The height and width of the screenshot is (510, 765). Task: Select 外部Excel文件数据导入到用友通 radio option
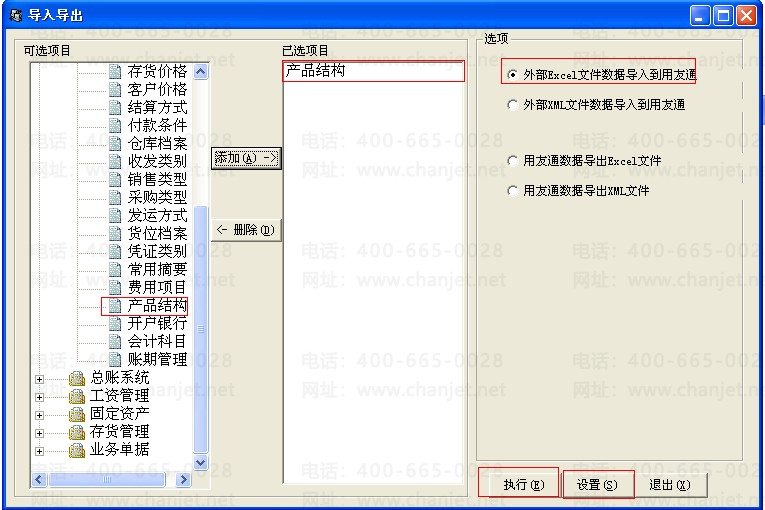coord(602,75)
